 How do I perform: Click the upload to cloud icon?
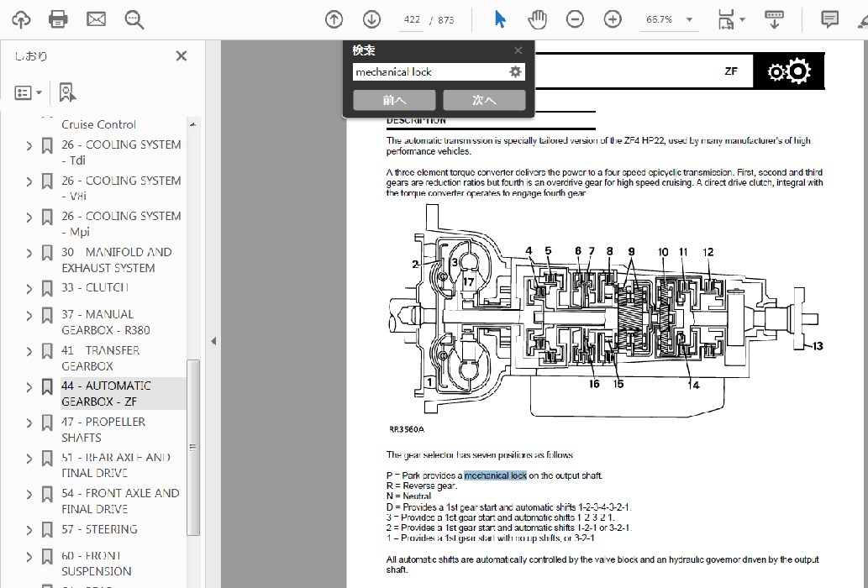click(x=21, y=19)
